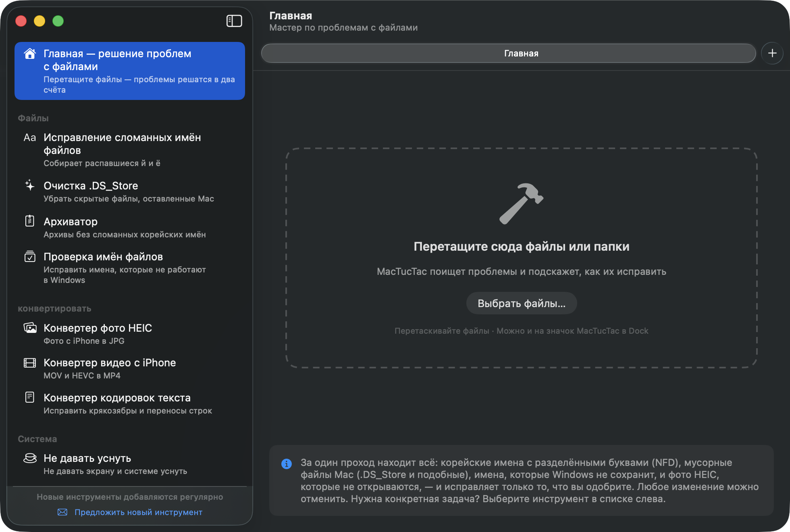Click the Файлы section header
The image size is (790, 532).
click(x=33, y=118)
